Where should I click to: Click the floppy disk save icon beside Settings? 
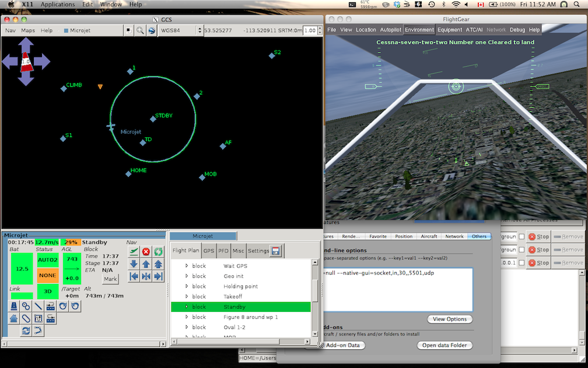(x=275, y=251)
